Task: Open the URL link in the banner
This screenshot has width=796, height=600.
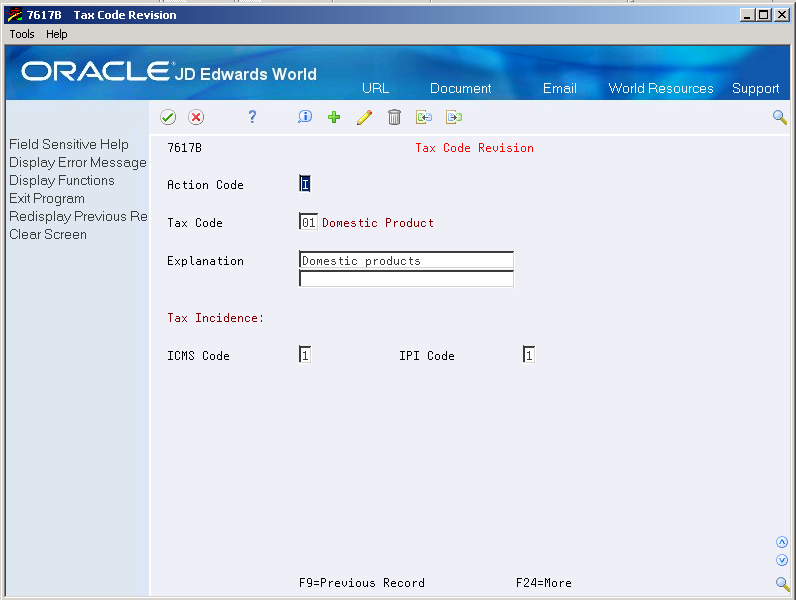Action: [x=375, y=88]
